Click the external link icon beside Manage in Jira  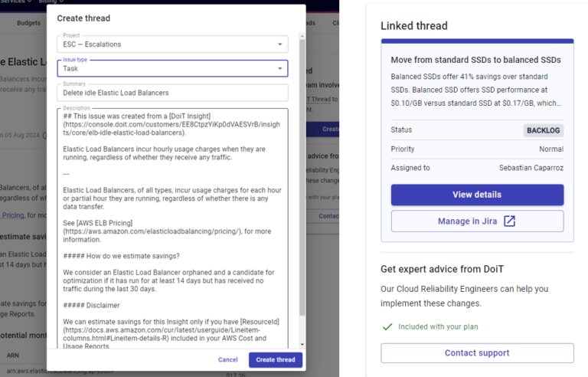[x=509, y=221]
